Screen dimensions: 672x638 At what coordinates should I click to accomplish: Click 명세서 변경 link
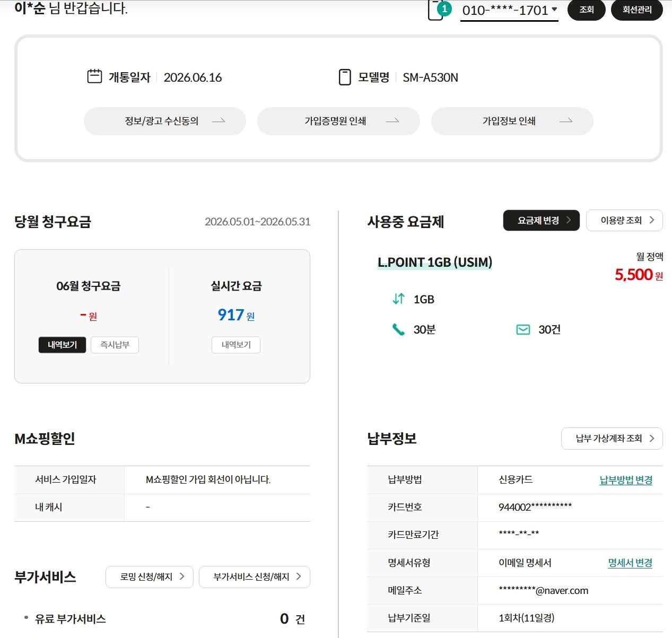point(630,563)
